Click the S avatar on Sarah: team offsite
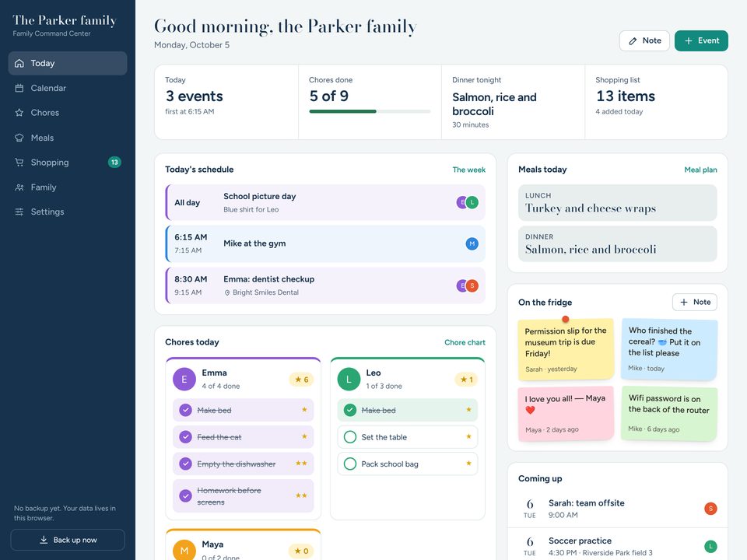Viewport: 747px width, 560px height. (710, 509)
